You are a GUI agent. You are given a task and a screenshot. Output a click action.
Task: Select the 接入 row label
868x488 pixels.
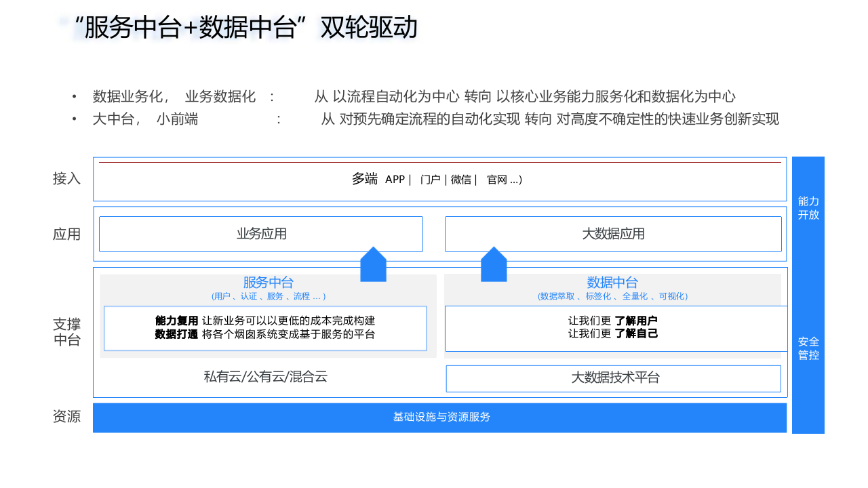[66, 179]
